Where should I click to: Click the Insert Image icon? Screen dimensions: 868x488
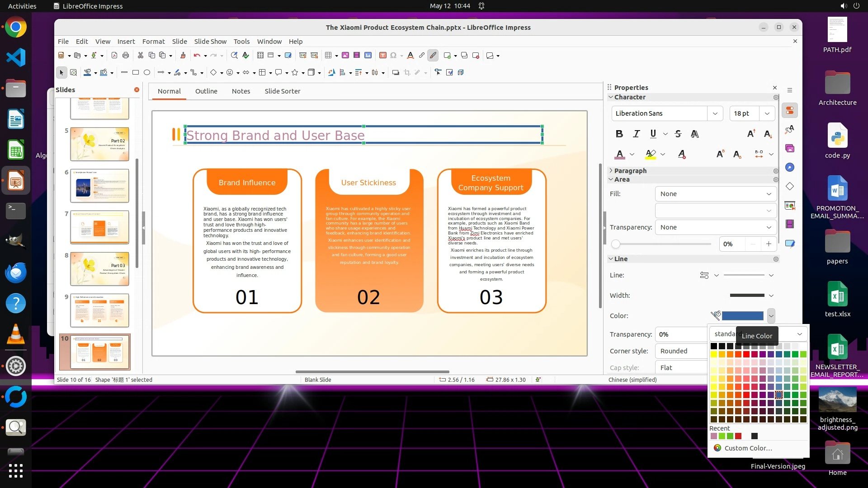click(x=345, y=56)
